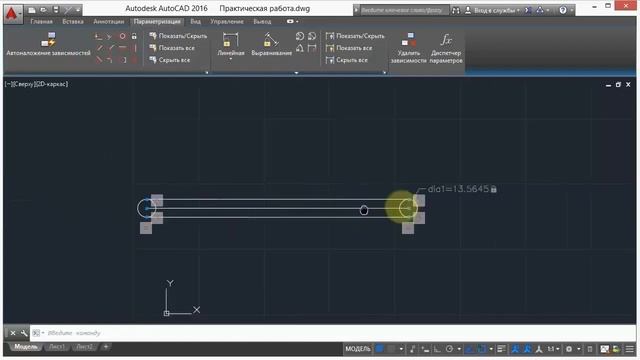Click the save icon in quick access toolbar
The width and height of the screenshot is (640, 360).
pyautogui.click(x=56, y=10)
